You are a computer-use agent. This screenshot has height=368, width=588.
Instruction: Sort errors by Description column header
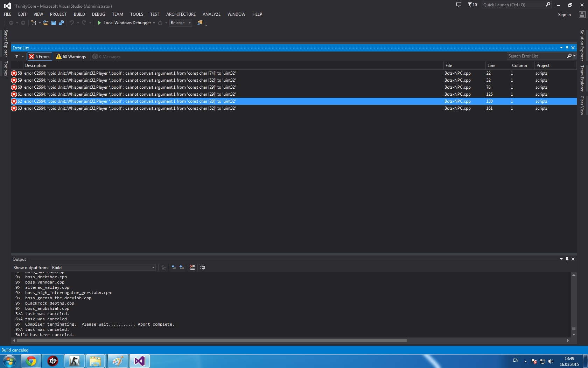233,66
